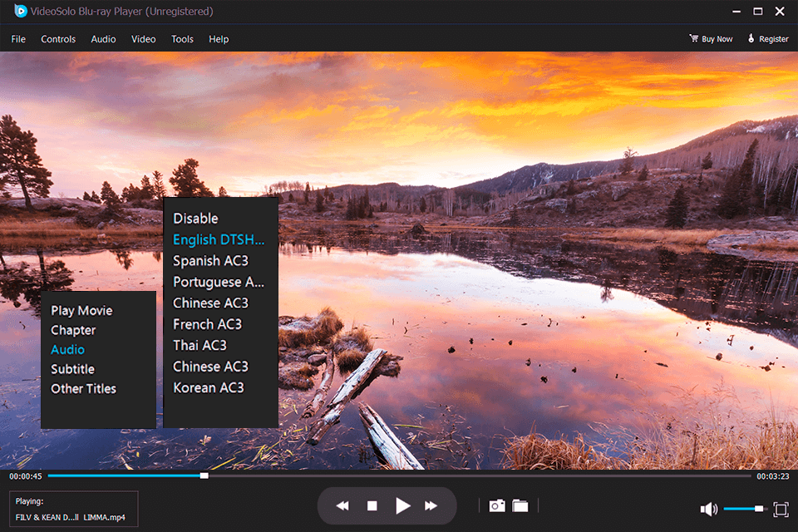Open the Tools menu
This screenshot has width=798, height=532.
click(182, 39)
